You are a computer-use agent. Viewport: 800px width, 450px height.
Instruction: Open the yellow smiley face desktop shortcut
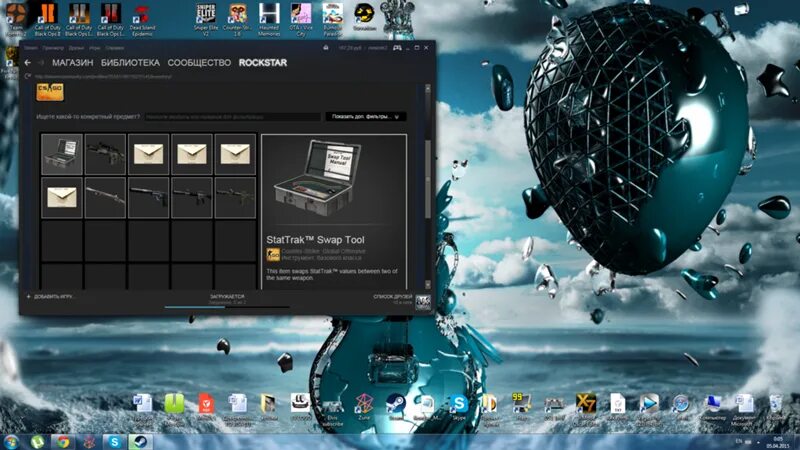(364, 15)
